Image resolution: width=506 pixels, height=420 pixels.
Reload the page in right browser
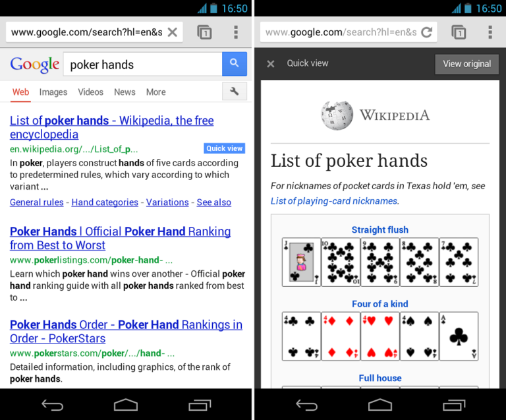pos(427,32)
